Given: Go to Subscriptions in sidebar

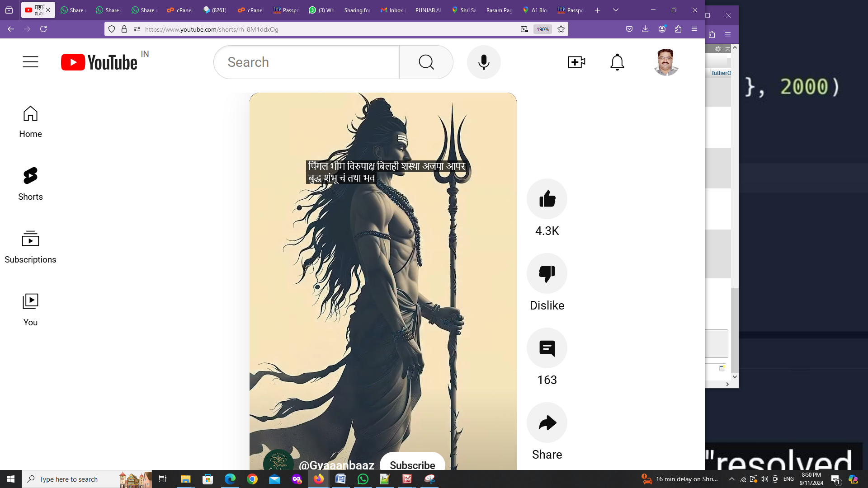Looking at the screenshot, I should coord(30,247).
